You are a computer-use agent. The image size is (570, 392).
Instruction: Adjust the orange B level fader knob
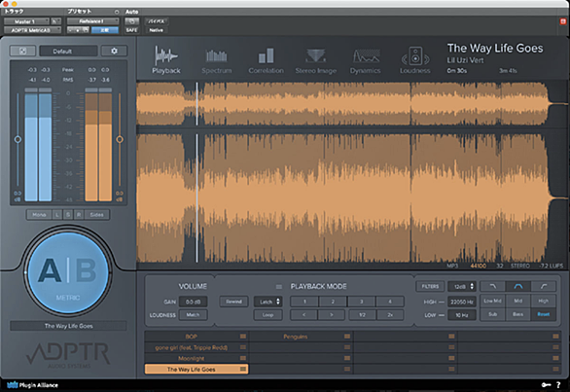coord(120,139)
